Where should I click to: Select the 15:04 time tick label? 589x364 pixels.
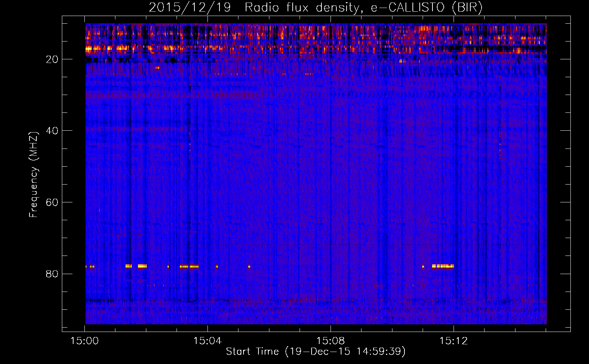point(207,341)
